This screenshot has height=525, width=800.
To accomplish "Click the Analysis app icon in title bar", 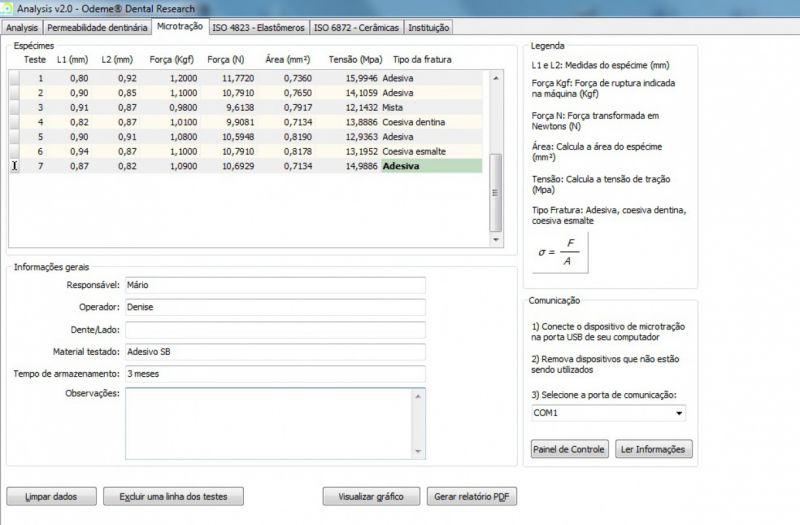I will (8, 8).
